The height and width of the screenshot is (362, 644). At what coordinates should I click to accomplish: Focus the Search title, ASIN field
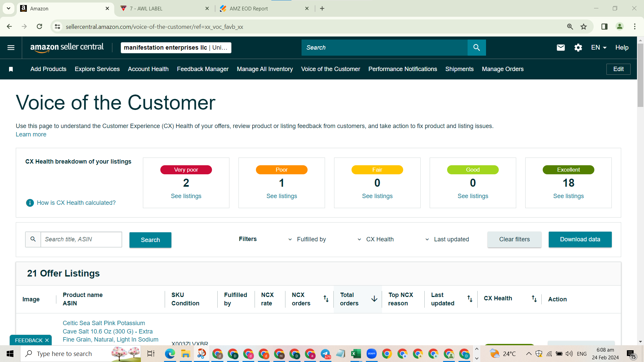click(81, 239)
